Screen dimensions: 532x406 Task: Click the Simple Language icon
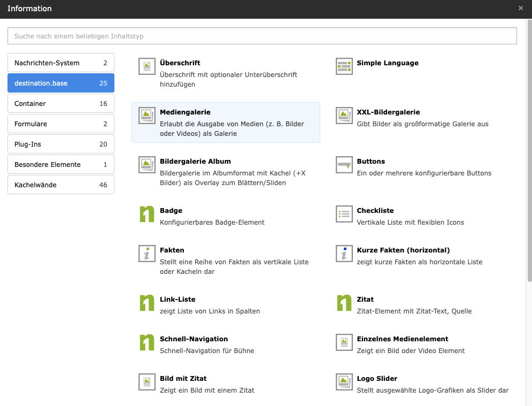click(x=344, y=66)
